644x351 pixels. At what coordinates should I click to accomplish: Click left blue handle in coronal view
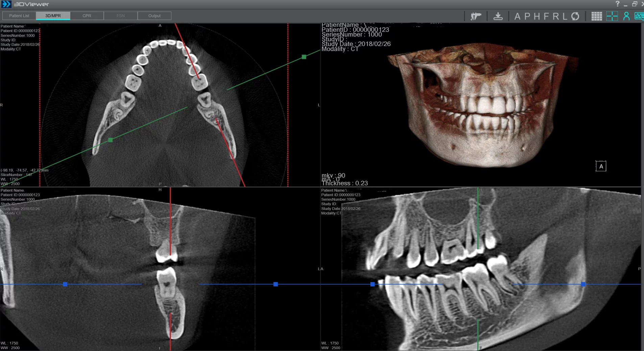point(65,284)
